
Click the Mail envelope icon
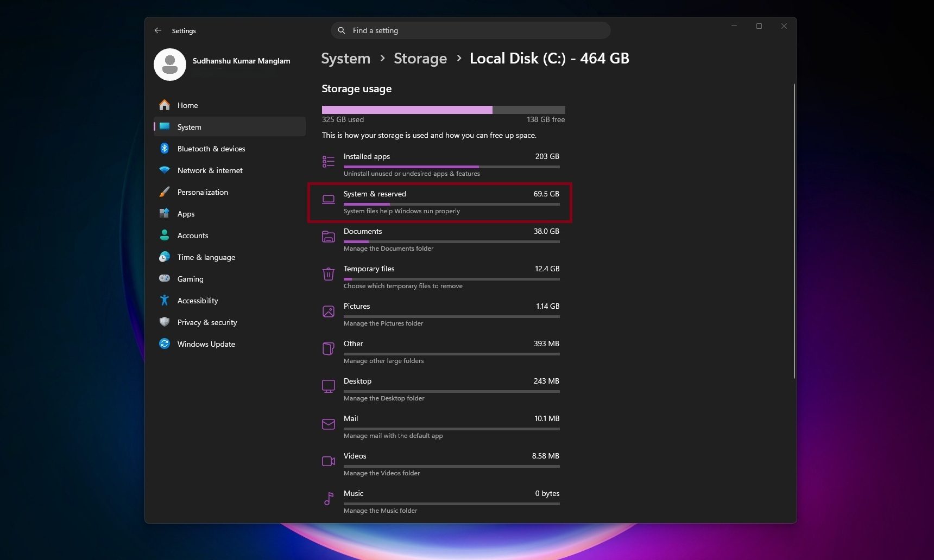tap(329, 424)
